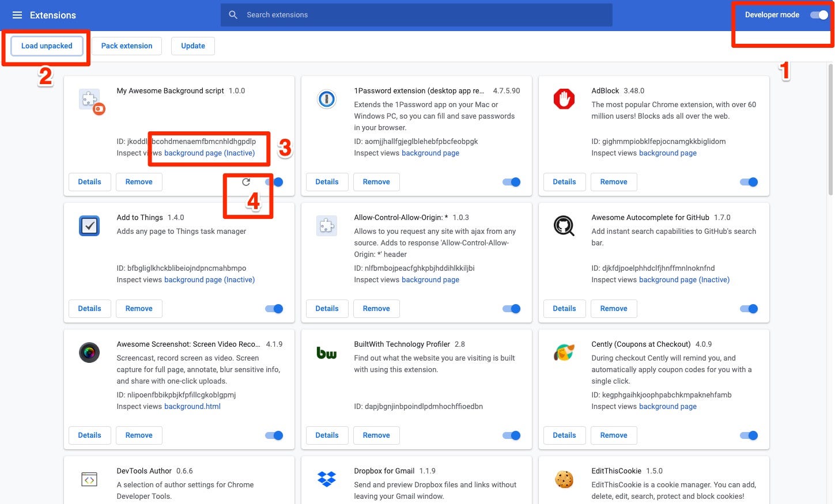Screen dimensions: 835x504
Task: Click the 1Password extension icon
Action: [327, 99]
